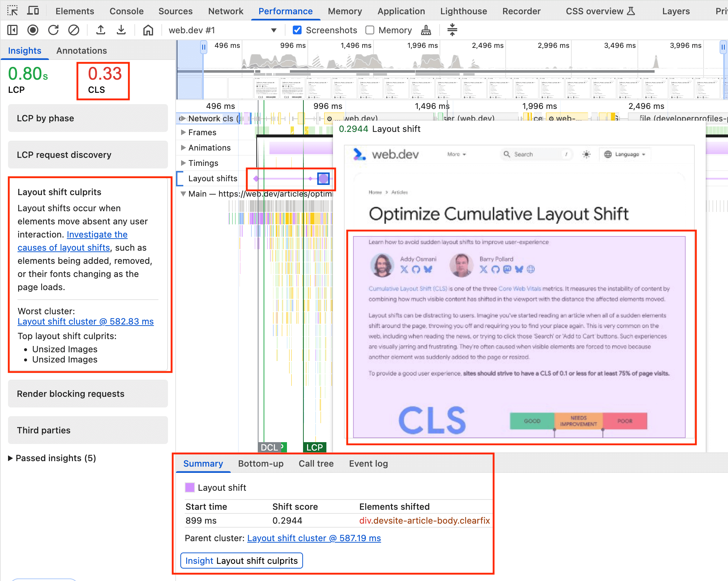Open the Layout shift cluster link
The height and width of the screenshot is (581, 728).
point(86,322)
